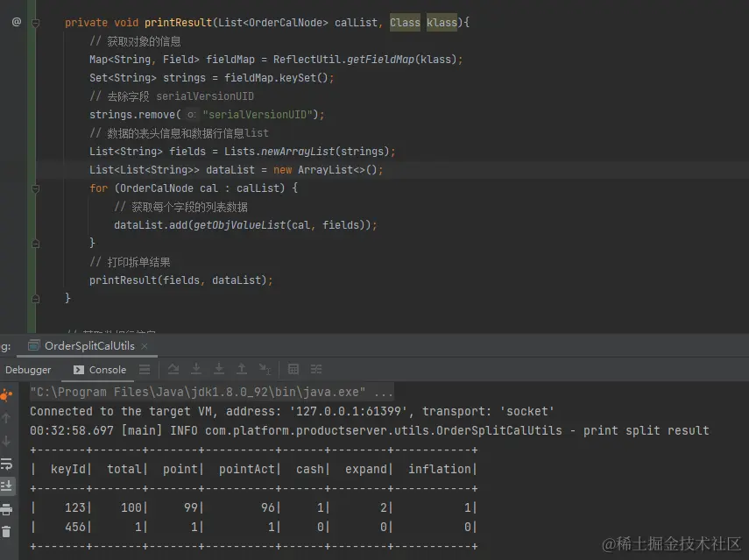Click the Run to Cursor icon

[265, 369]
